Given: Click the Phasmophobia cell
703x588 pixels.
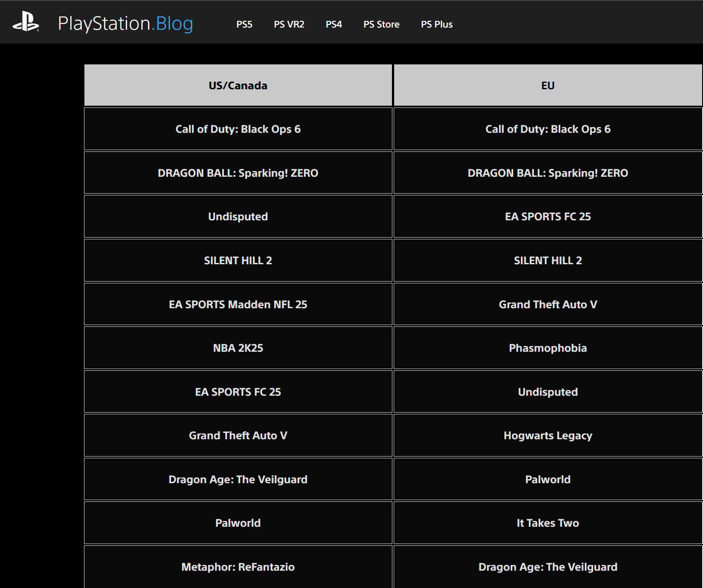Looking at the screenshot, I should point(548,348).
